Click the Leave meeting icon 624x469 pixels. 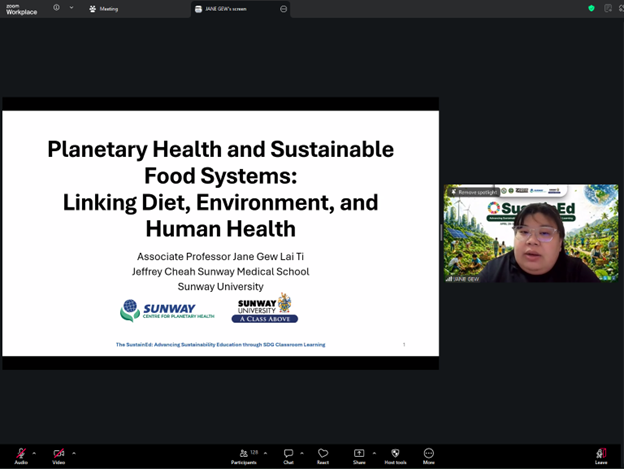point(601,454)
